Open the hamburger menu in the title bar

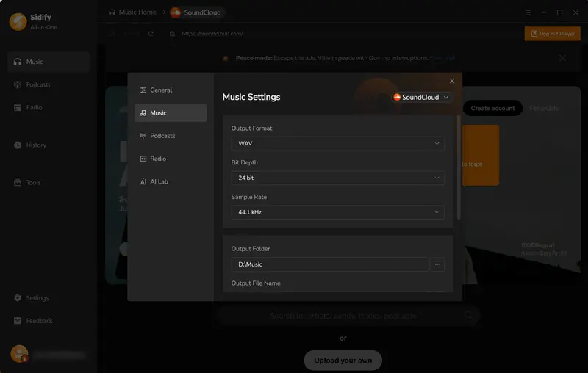point(528,12)
